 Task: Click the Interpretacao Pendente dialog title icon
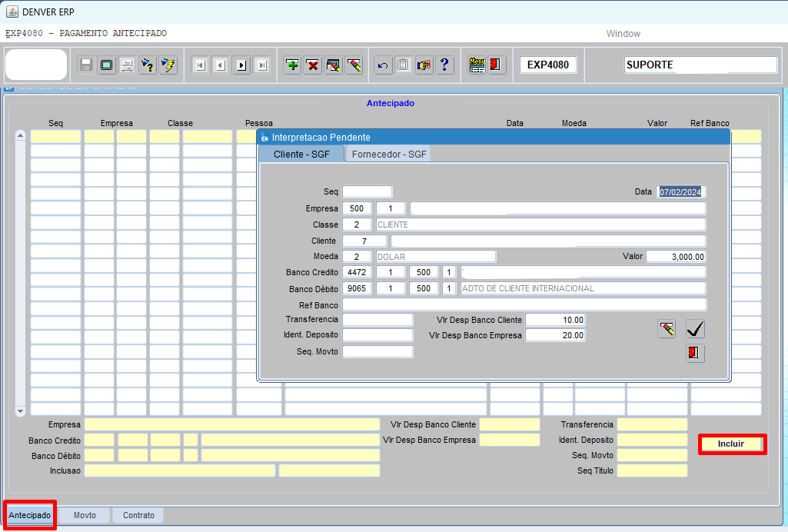tap(264, 138)
